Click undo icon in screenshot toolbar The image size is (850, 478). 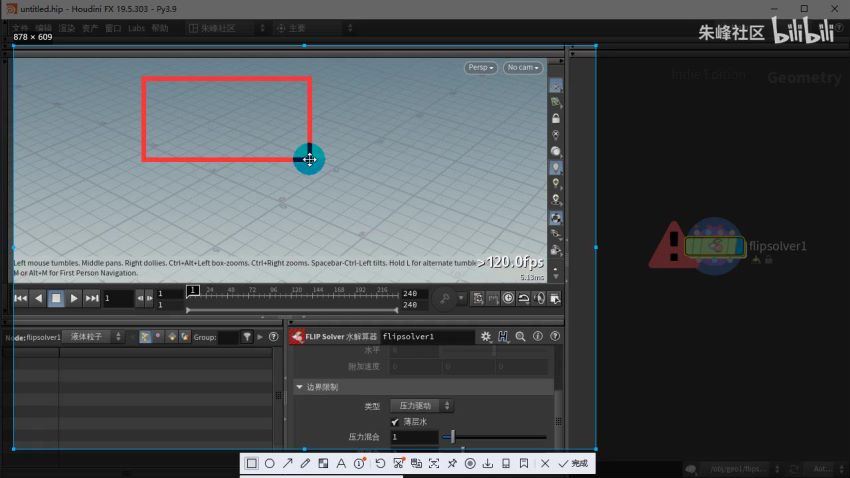pyautogui.click(x=380, y=463)
